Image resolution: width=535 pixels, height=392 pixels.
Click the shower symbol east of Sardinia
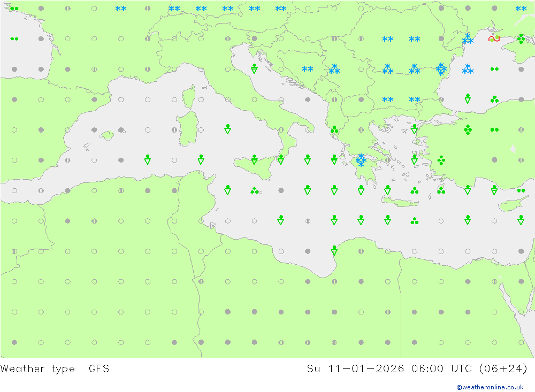click(x=227, y=129)
